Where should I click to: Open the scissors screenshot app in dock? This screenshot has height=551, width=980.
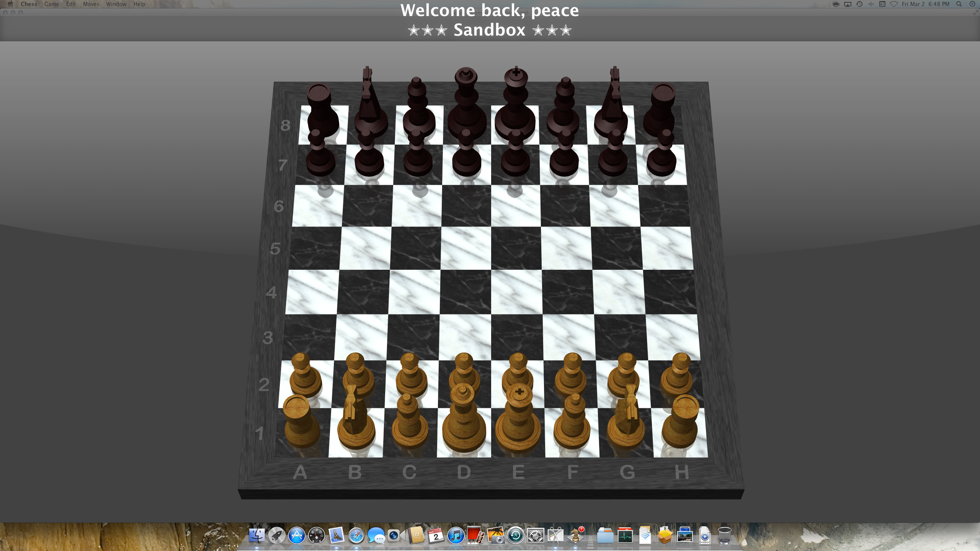click(x=555, y=535)
